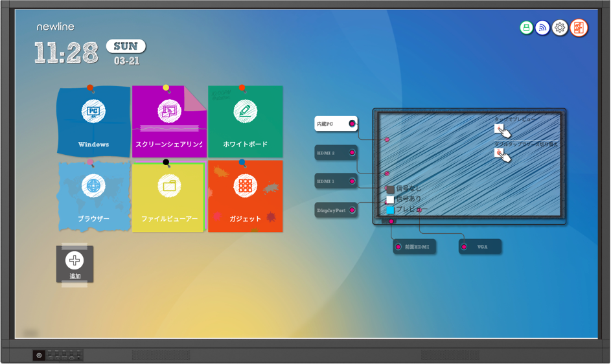Open the ブラウザー browser tile
This screenshot has width=611, height=364.
tap(93, 196)
